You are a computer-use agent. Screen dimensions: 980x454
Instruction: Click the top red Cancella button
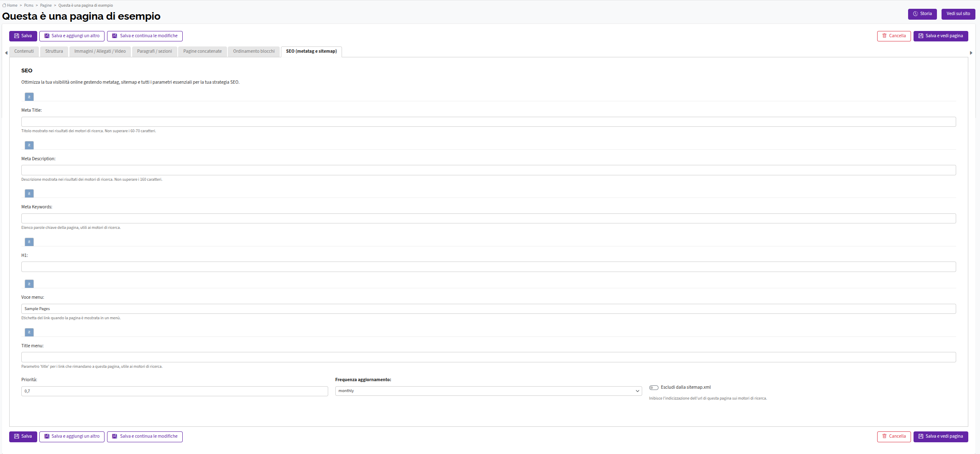tap(894, 36)
